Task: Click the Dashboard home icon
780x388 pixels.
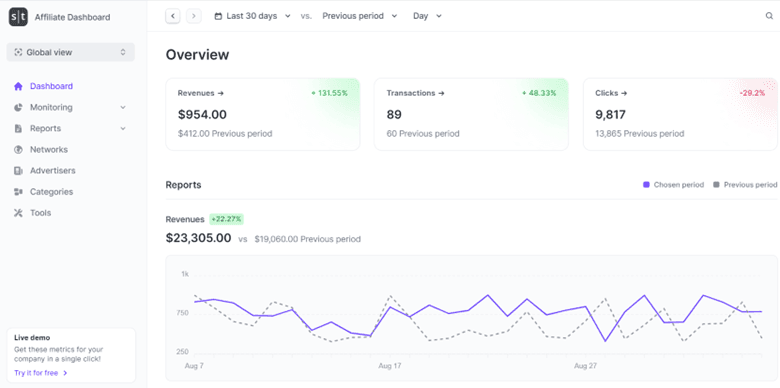Action: (18, 86)
